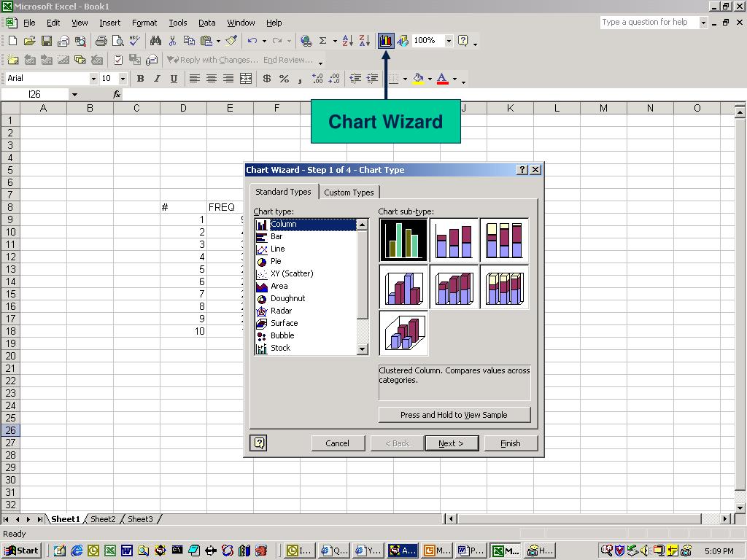Click the Office Assistant icon in dialog
Image resolution: width=747 pixels, height=560 pixels.
tap(258, 443)
